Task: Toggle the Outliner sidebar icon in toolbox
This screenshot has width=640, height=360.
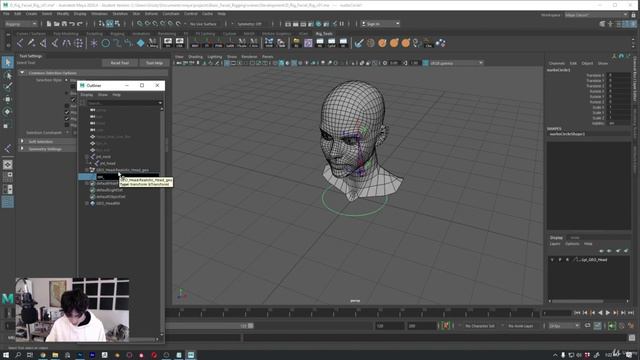Action: pyautogui.click(x=7, y=202)
